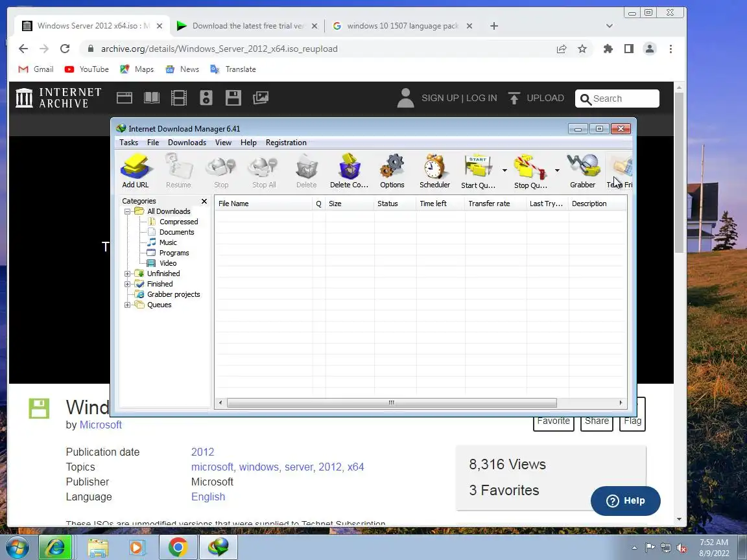Open the Grabber tool icon

(x=583, y=170)
